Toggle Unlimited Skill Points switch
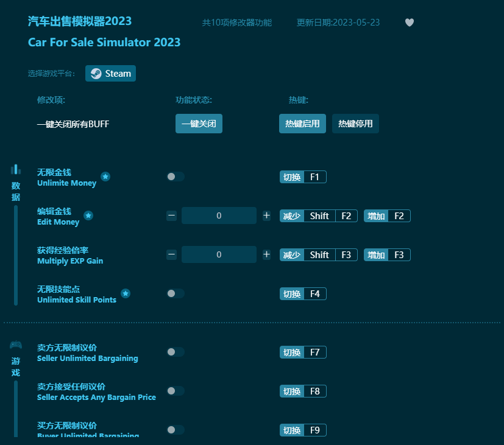504x445 pixels. [176, 293]
